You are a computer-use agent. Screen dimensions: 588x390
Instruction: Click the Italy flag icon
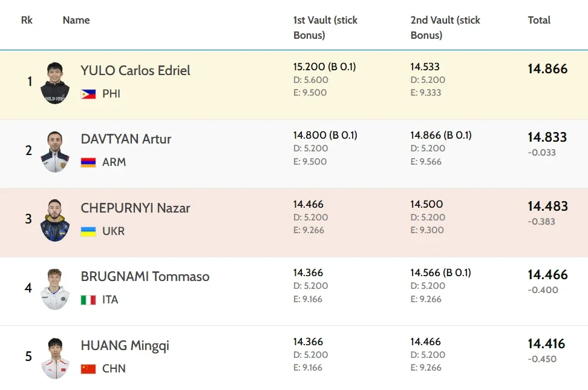click(88, 300)
